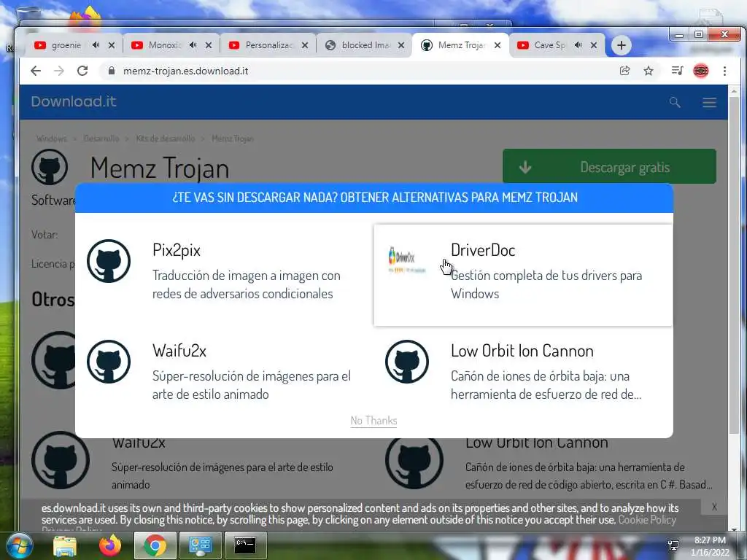Viewport: 747px width, 560px height.
Task: Close the Cave Sp tab
Action: tap(594, 45)
